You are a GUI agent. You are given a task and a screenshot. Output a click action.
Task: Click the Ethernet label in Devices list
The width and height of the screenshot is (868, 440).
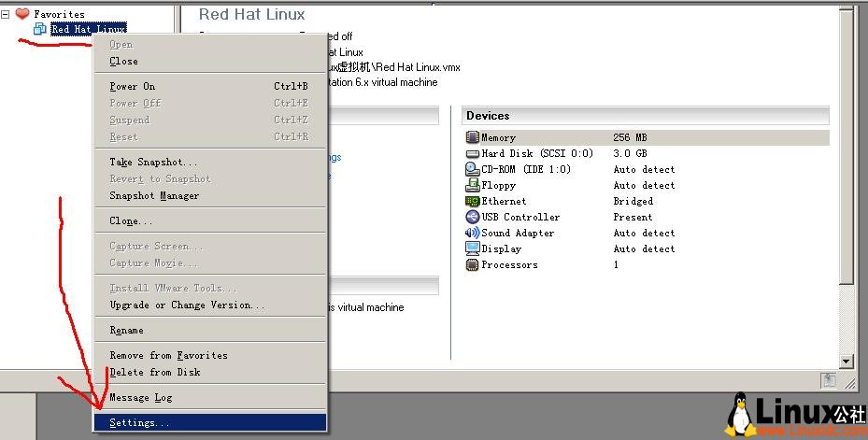[504, 201]
